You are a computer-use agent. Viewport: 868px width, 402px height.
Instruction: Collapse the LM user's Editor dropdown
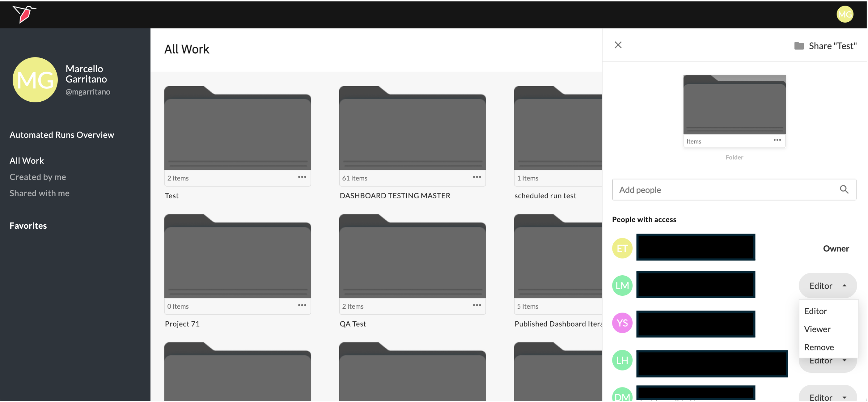coord(827,286)
